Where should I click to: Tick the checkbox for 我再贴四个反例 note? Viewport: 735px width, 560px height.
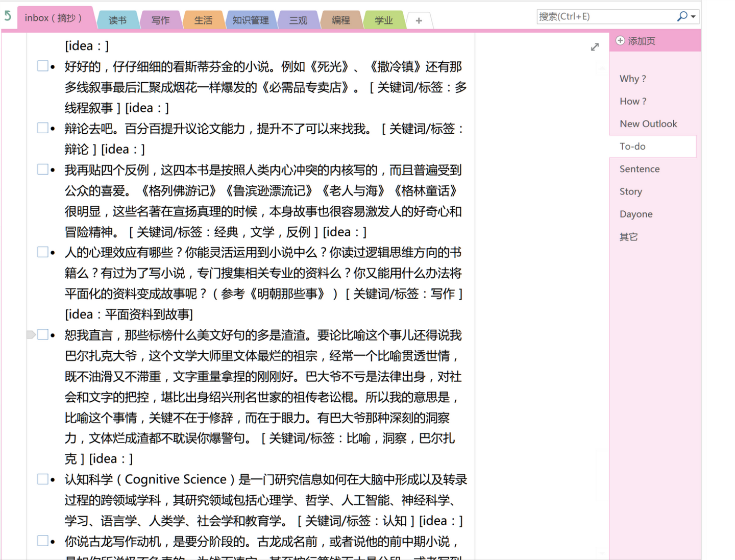click(43, 169)
